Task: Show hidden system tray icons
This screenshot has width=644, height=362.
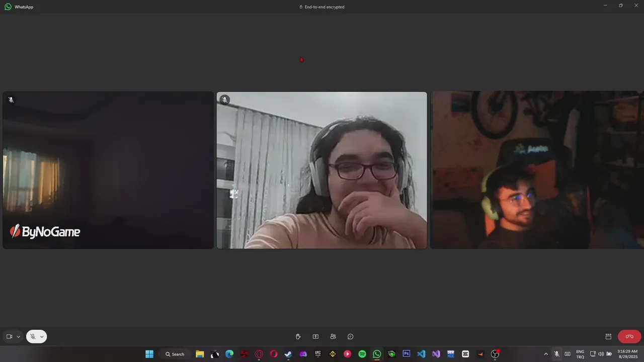Action: (546, 354)
